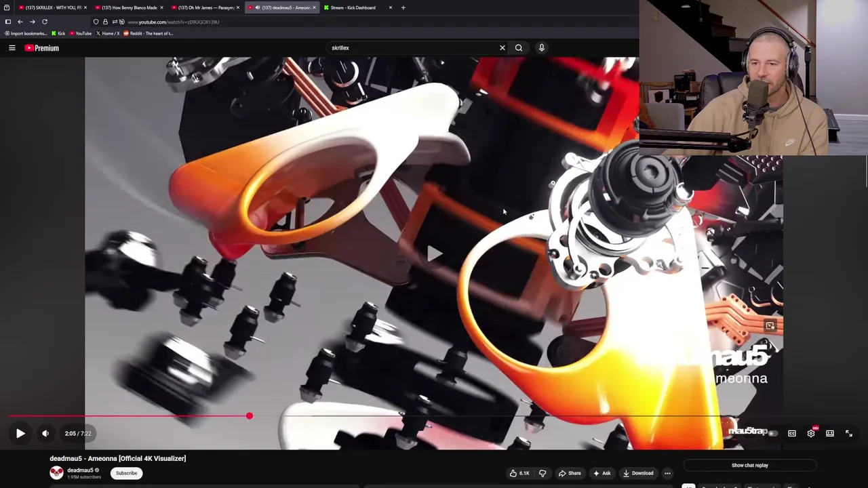The image size is (868, 488).
Task: Open Kick bookmark
Action: pos(58,33)
